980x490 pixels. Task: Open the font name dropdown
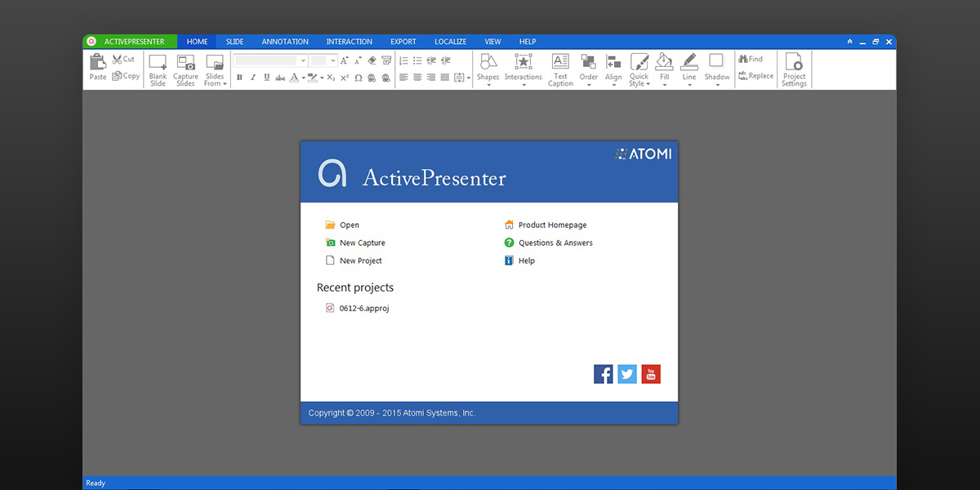(303, 60)
